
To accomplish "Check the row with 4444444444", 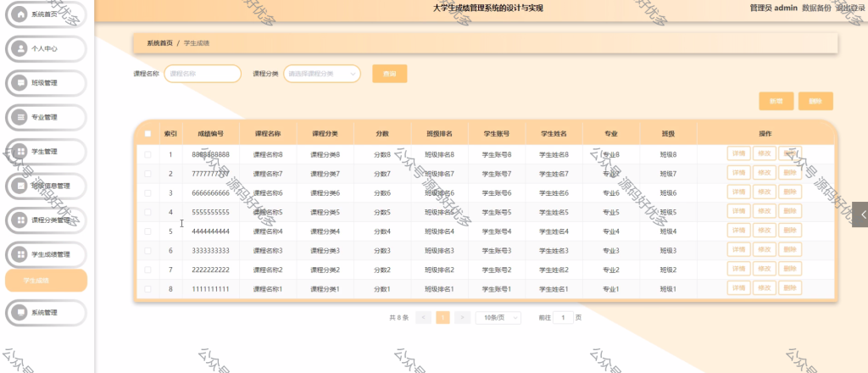I will (147, 231).
